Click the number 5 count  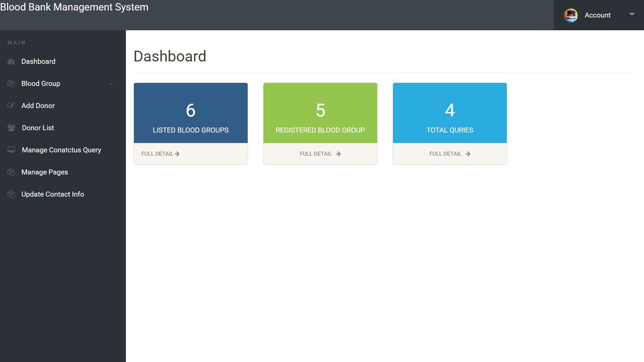pyautogui.click(x=320, y=110)
